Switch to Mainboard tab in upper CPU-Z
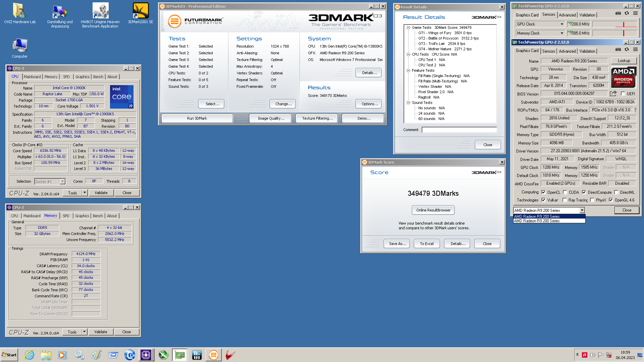644x362 pixels. point(32,77)
